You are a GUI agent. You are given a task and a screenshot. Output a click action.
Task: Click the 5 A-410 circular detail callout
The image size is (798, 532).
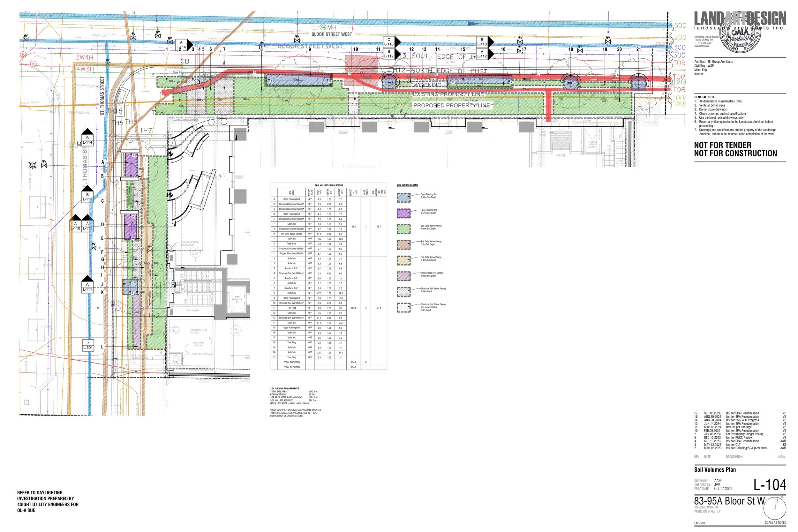point(236,330)
